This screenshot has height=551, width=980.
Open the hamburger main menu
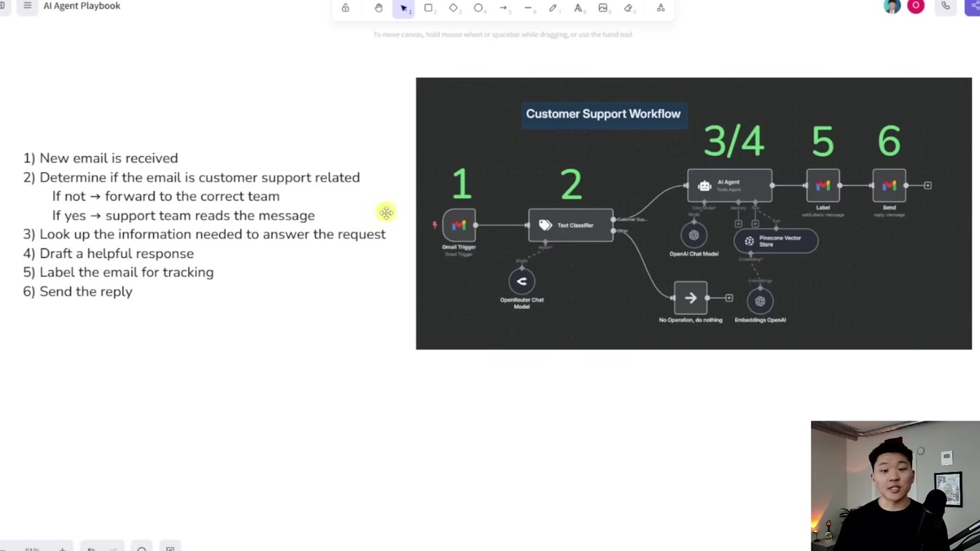28,6
